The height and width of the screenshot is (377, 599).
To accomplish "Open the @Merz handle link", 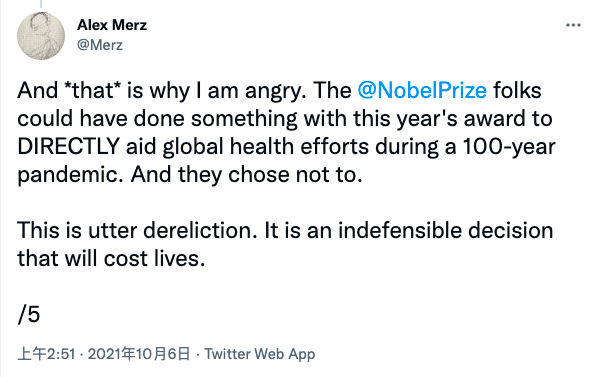I will [100, 45].
